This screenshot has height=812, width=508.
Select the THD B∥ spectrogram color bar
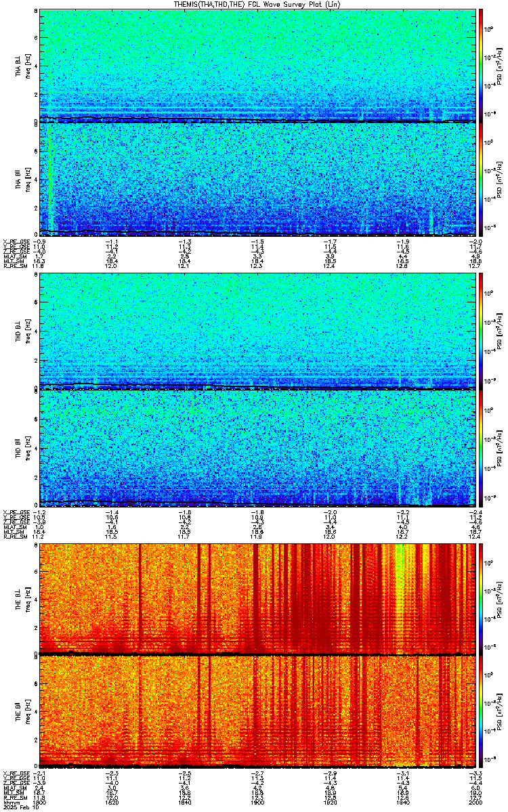point(482,447)
